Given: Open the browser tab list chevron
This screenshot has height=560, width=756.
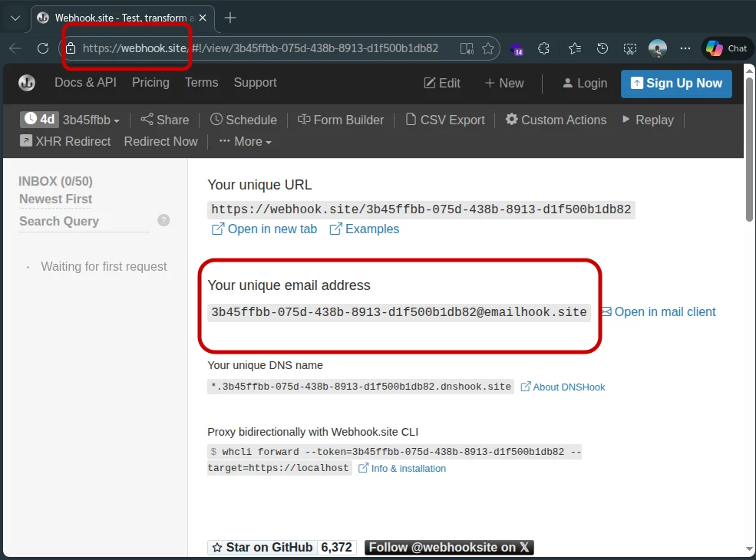Looking at the screenshot, I should click(15, 18).
